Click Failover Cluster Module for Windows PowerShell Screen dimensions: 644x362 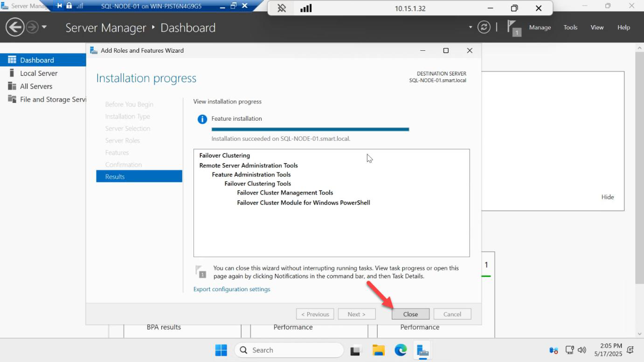[x=304, y=203]
